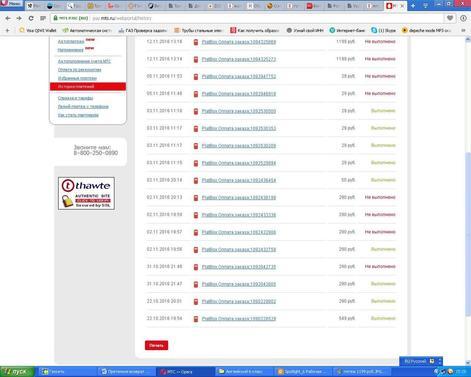Viewport: 471px width, 377px height.
Task: Open a new tab with the plus button
Action: [413, 6]
